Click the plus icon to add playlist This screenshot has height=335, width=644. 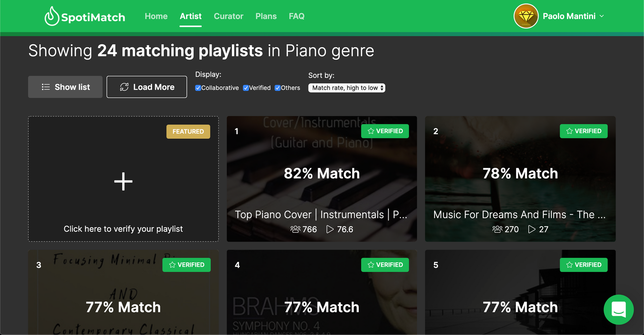click(123, 181)
